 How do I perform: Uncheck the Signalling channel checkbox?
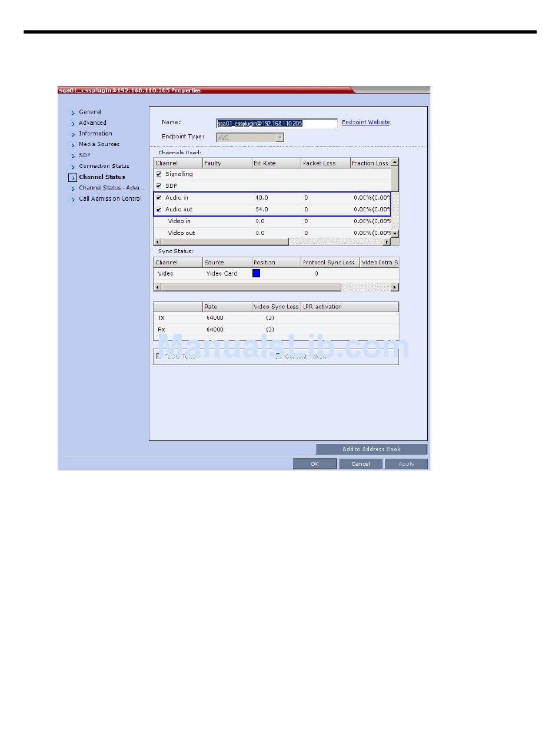[x=159, y=174]
